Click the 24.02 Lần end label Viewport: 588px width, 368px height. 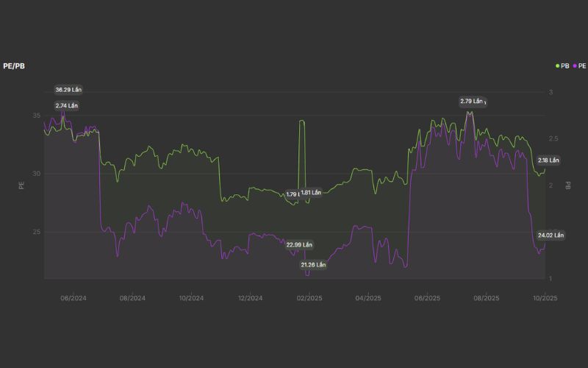(551, 236)
